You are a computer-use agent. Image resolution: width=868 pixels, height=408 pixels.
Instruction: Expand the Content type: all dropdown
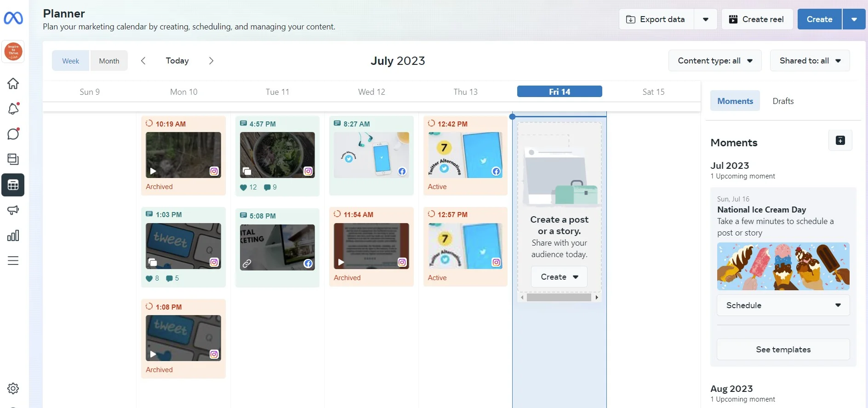click(715, 61)
